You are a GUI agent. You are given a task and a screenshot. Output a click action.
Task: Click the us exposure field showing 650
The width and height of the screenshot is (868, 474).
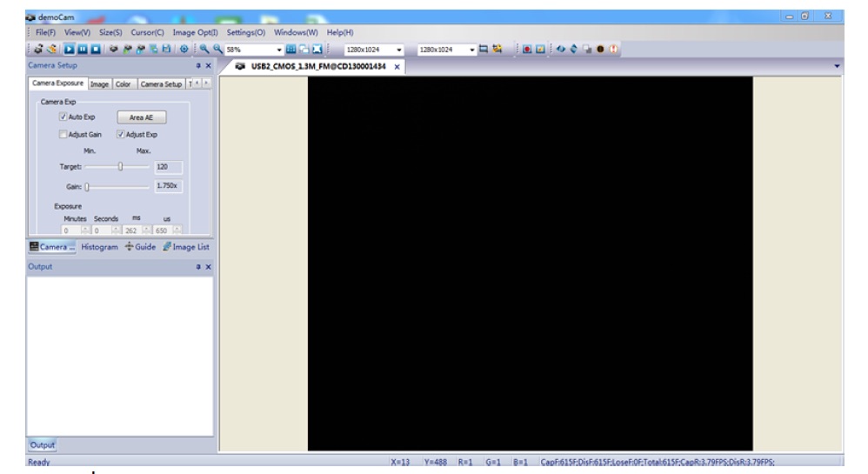tap(164, 230)
